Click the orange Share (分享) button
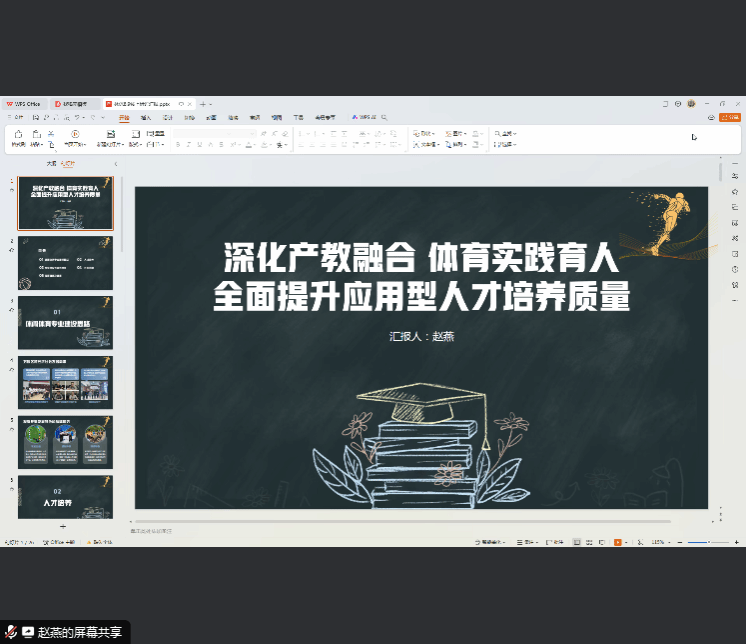The image size is (746, 644). 729,117
